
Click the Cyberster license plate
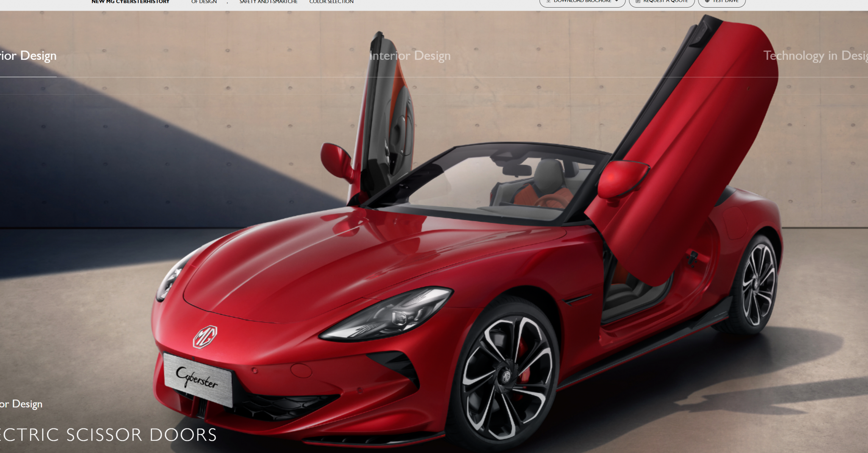pyautogui.click(x=198, y=378)
